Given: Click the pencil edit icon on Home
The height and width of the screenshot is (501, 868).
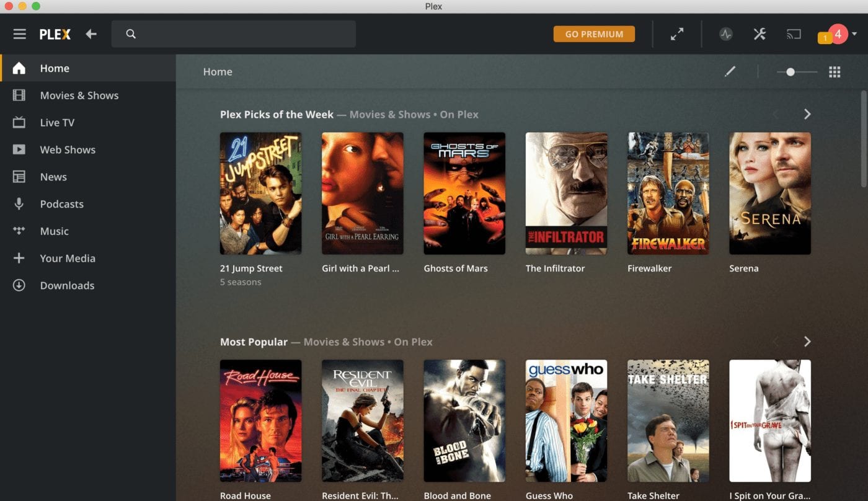Looking at the screenshot, I should point(730,72).
